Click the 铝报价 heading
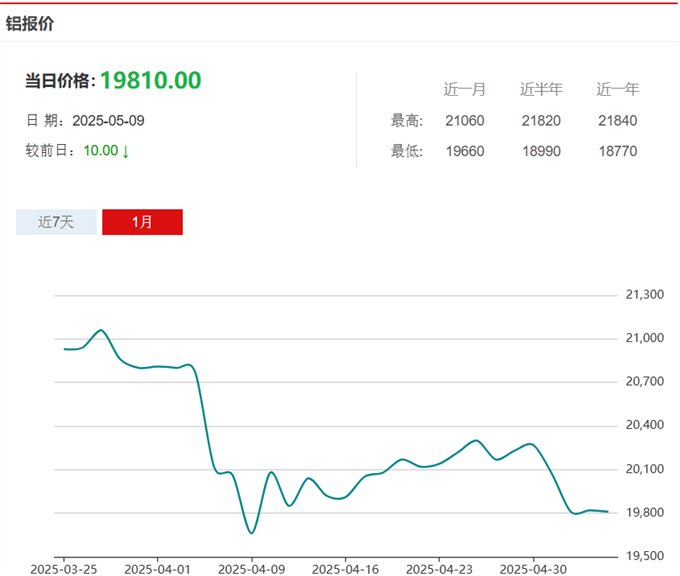 click(x=30, y=23)
